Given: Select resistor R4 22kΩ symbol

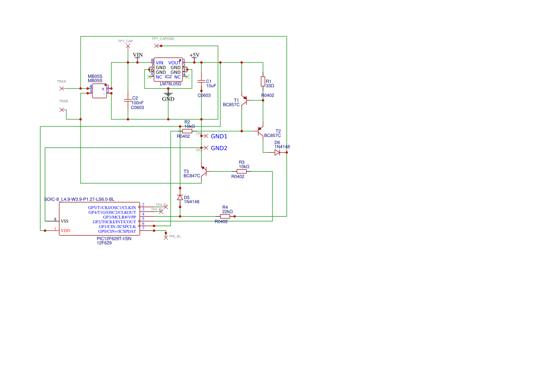Looking at the screenshot, I should (x=225, y=216).
